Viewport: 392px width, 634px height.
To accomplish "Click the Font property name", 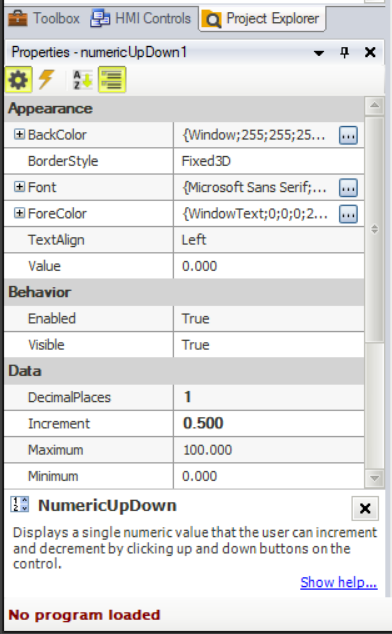I will 42,188.
